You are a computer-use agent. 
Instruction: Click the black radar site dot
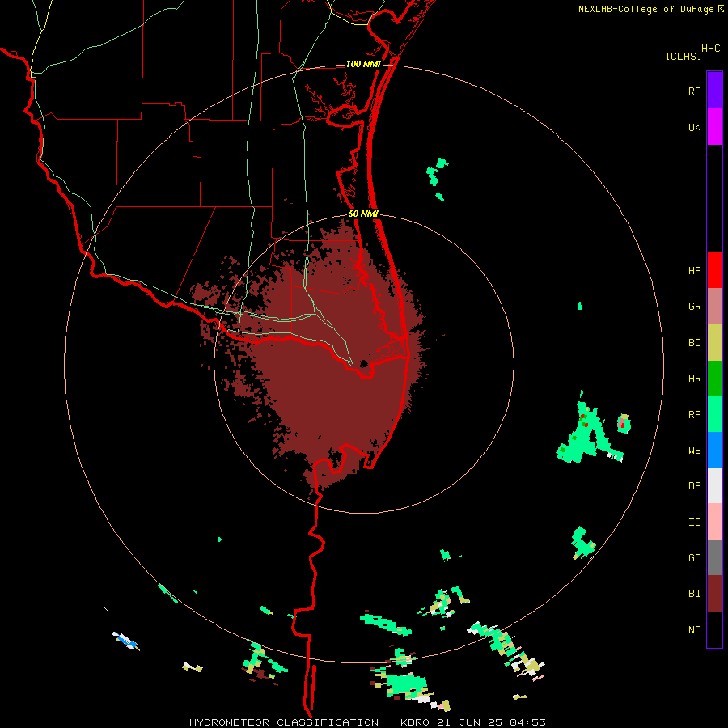coord(364,363)
